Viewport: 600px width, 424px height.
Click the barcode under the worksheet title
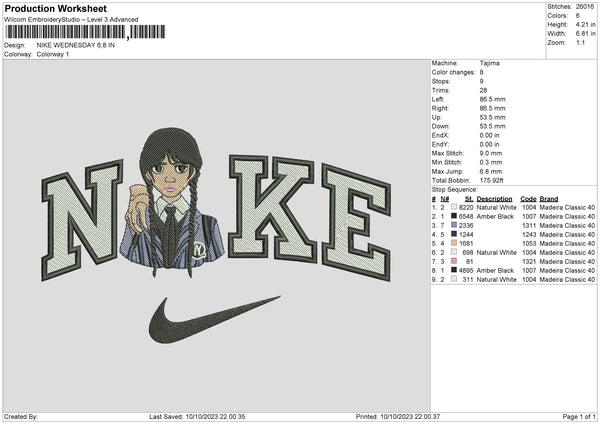pos(85,32)
